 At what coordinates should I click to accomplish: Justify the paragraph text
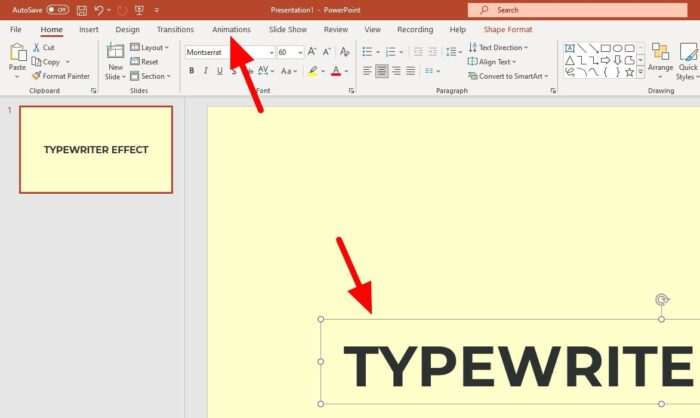pyautogui.click(x=410, y=71)
